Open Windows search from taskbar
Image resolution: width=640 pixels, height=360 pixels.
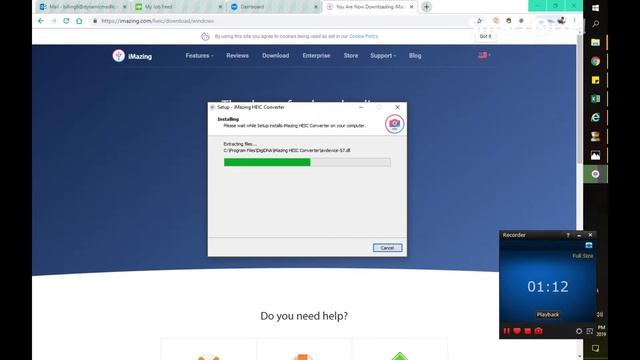pyautogui.click(x=596, y=24)
